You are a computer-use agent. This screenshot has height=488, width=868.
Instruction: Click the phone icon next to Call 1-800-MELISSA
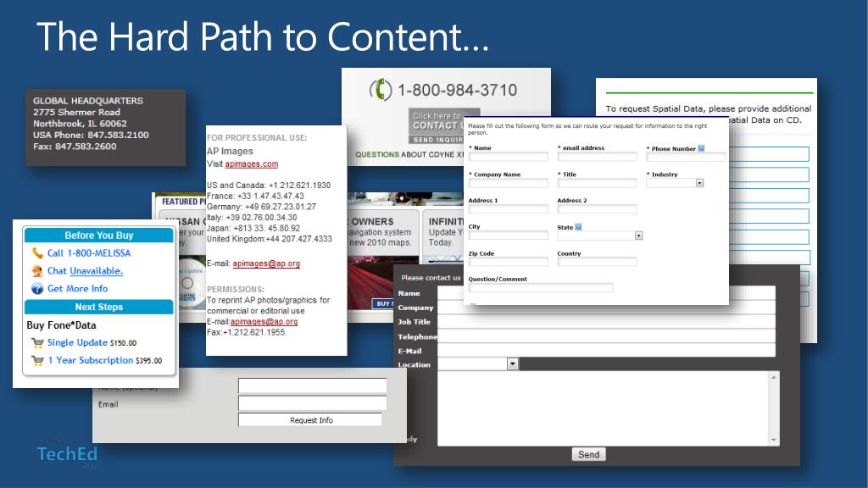click(37, 252)
